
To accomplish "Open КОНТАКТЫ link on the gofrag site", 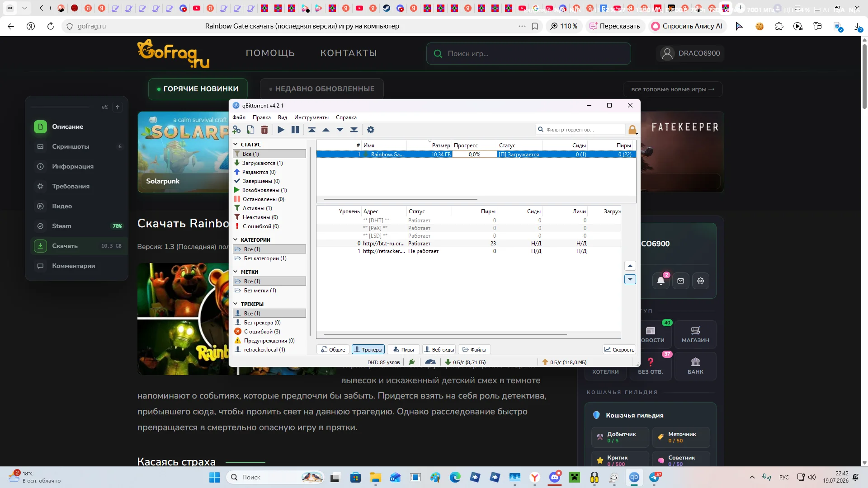I will pos(349,53).
